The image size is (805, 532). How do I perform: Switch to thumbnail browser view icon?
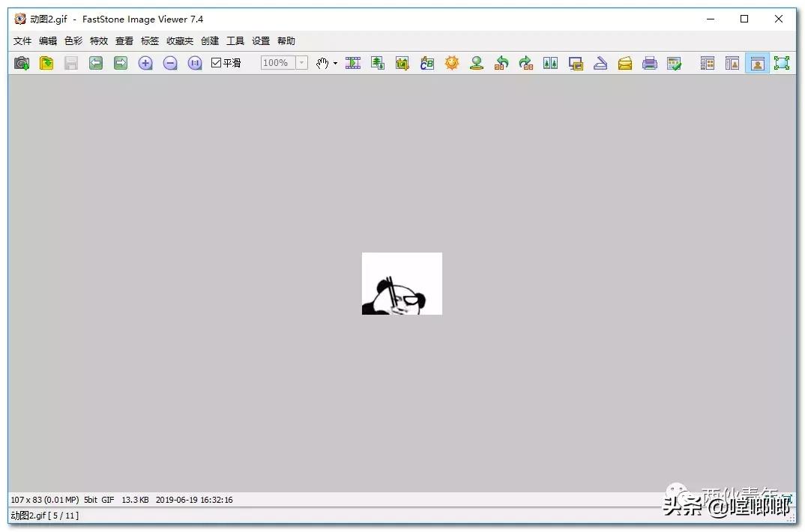point(708,63)
